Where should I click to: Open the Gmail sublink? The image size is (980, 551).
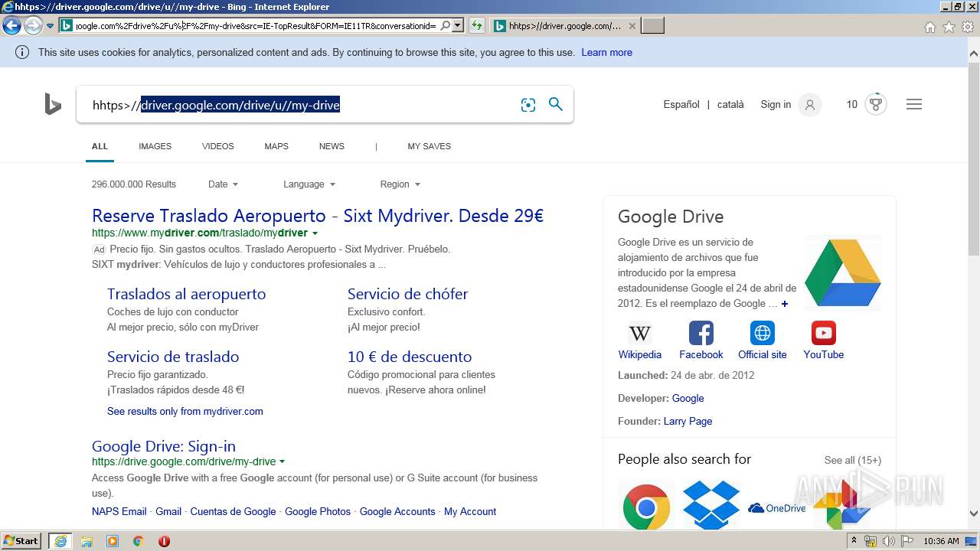tap(168, 511)
